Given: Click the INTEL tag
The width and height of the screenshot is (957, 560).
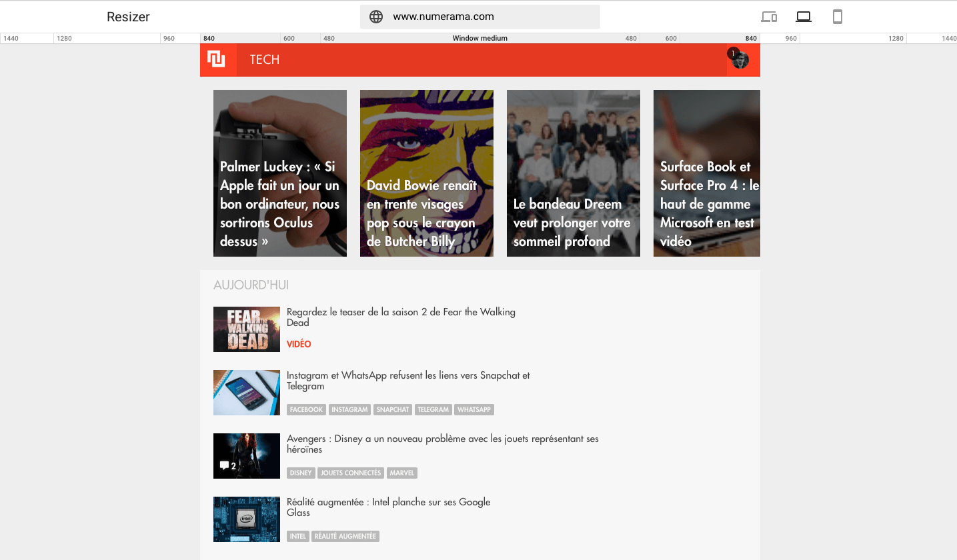Looking at the screenshot, I should (298, 536).
